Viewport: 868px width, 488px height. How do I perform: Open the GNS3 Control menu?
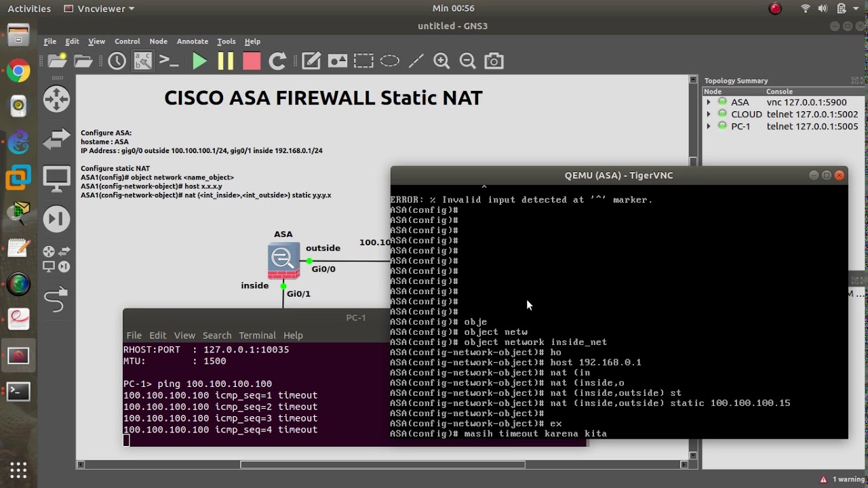127,41
